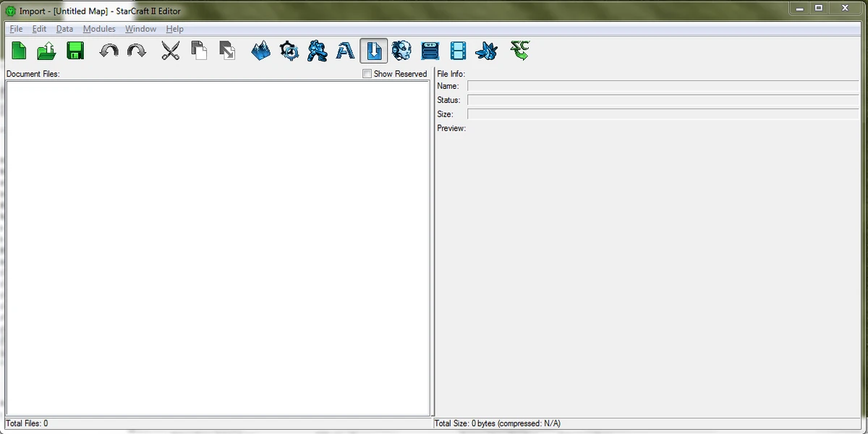Undo the last action
This screenshot has height=434, width=868.
109,51
